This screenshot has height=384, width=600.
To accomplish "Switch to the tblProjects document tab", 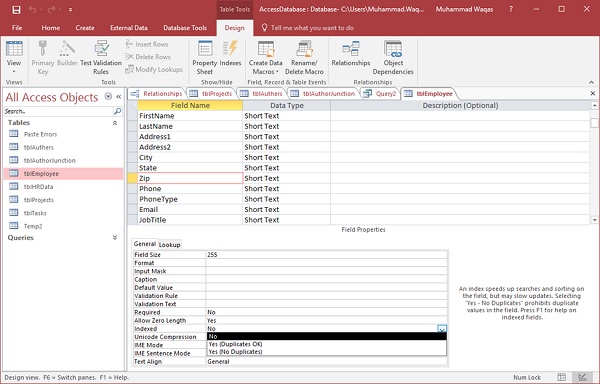I will pos(212,94).
